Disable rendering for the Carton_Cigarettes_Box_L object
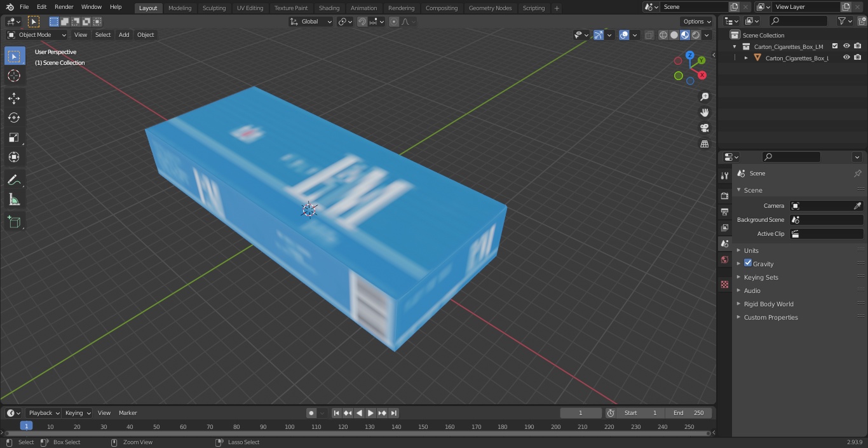Image resolution: width=868 pixels, height=448 pixels. [x=858, y=58]
